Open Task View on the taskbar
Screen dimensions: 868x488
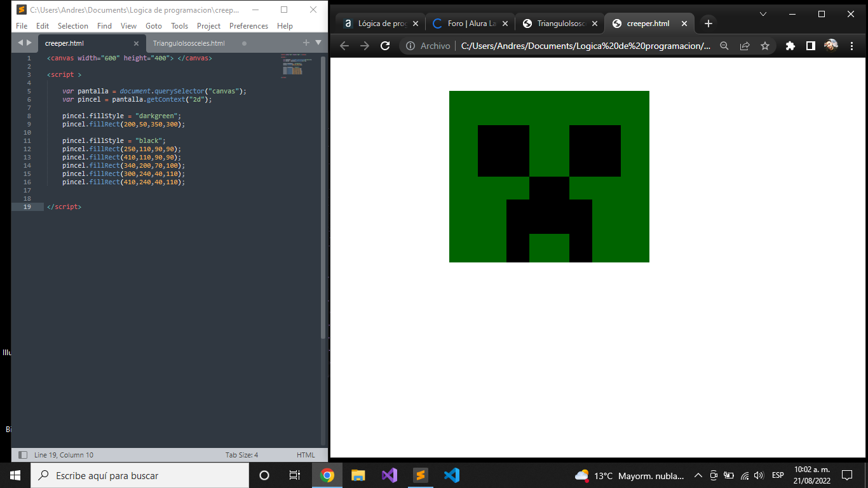pos(295,475)
